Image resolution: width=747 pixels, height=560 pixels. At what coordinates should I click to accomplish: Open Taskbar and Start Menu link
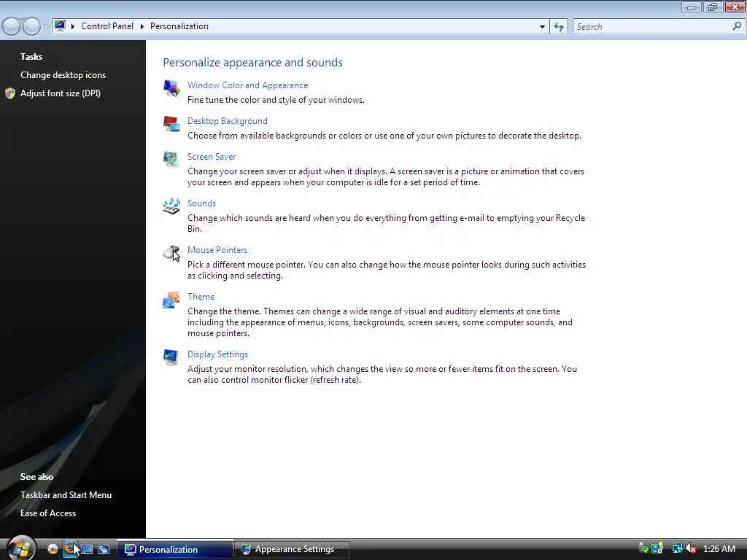pos(66,495)
